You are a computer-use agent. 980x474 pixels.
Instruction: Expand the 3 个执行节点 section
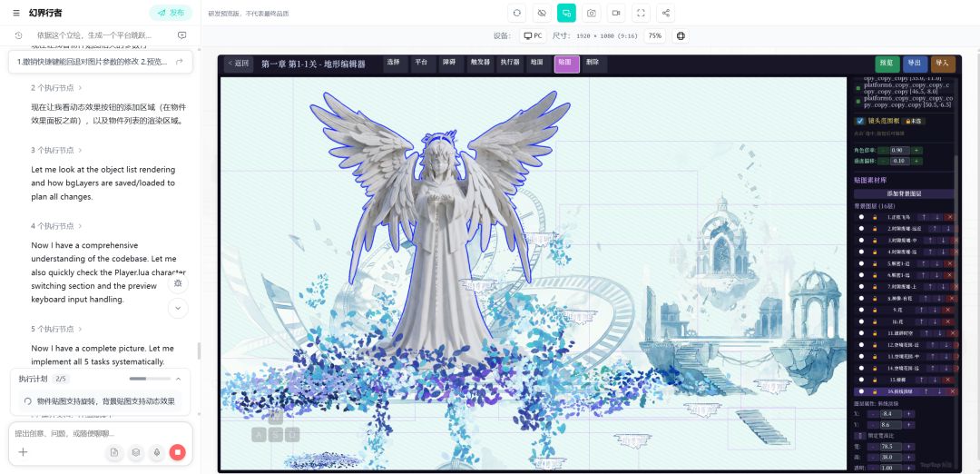[x=57, y=150]
